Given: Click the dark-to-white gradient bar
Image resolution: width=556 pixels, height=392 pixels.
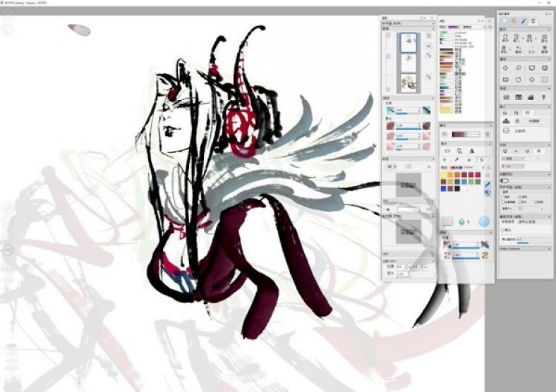Looking at the screenshot, I should (x=466, y=135).
